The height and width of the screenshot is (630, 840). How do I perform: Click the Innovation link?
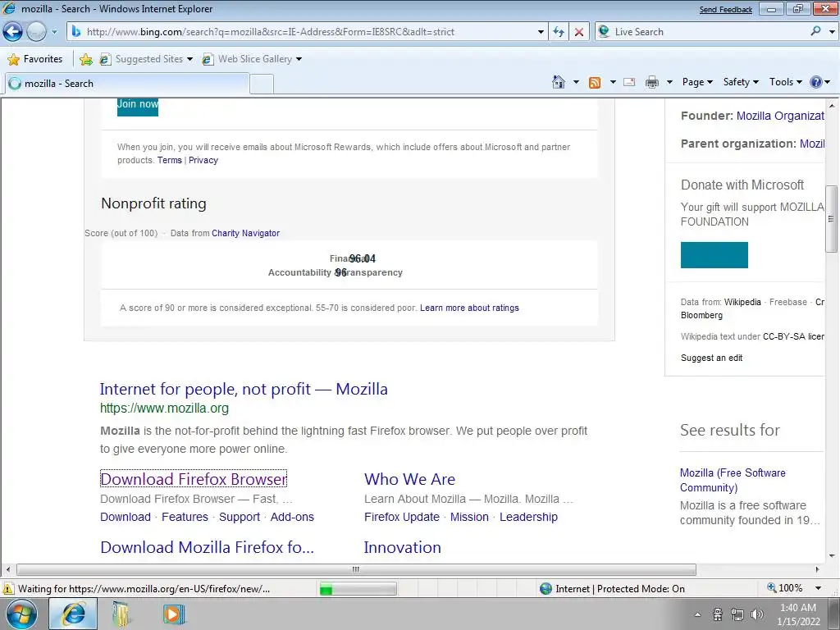coord(402,547)
